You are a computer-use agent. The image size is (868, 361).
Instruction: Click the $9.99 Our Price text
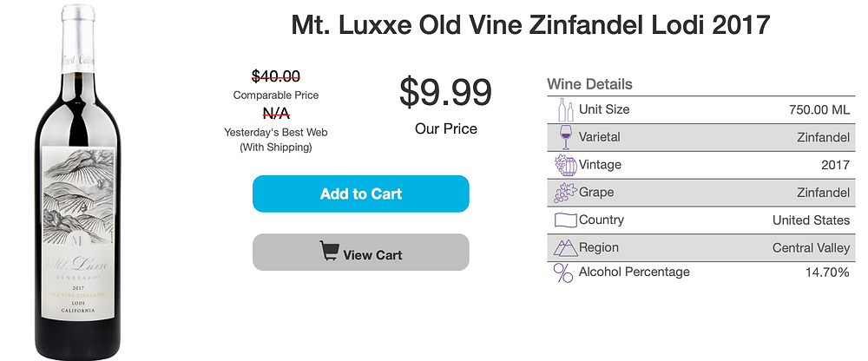point(445,93)
